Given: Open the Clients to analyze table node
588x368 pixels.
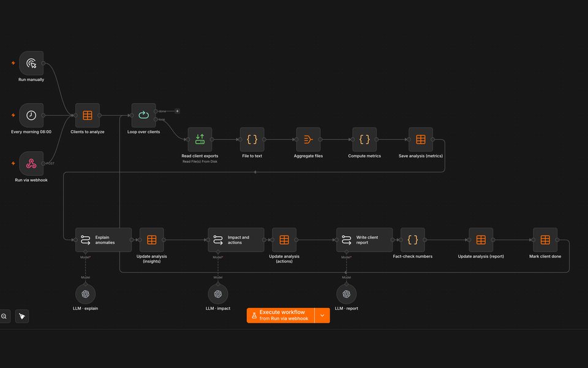Looking at the screenshot, I should 88,115.
